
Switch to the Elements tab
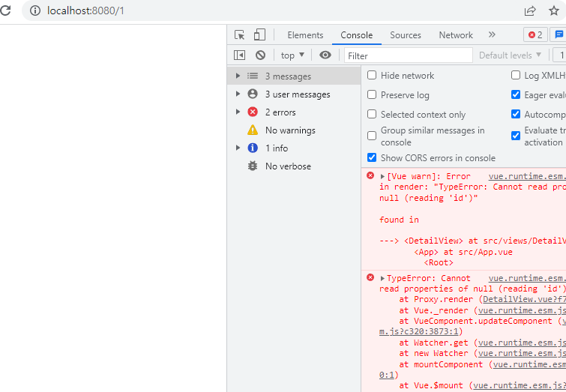point(305,35)
